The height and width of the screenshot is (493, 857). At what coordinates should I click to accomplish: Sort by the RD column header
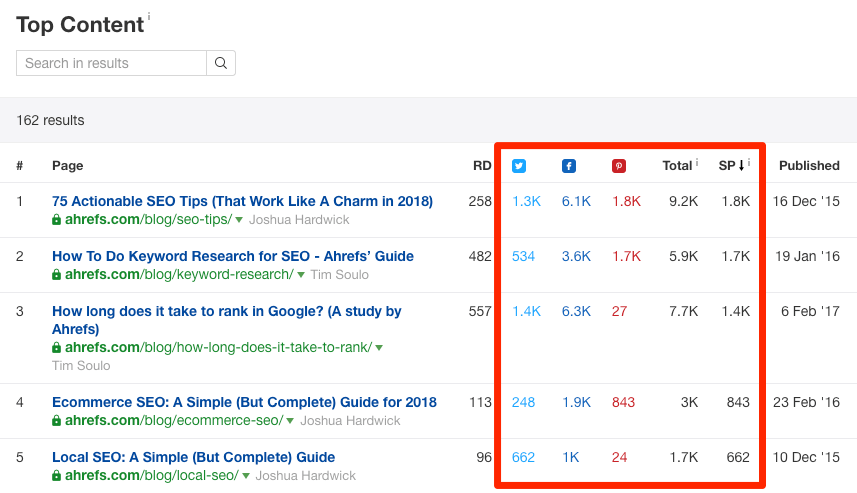coord(482,166)
